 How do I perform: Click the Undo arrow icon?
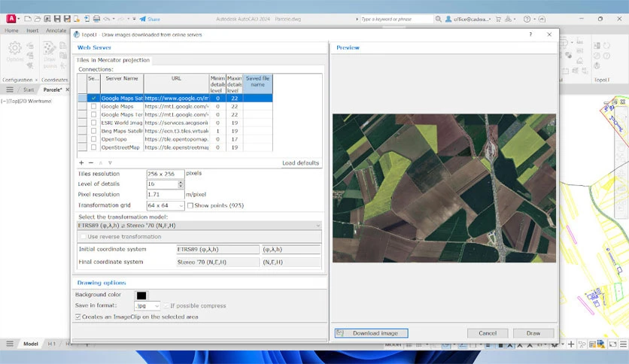click(x=107, y=19)
